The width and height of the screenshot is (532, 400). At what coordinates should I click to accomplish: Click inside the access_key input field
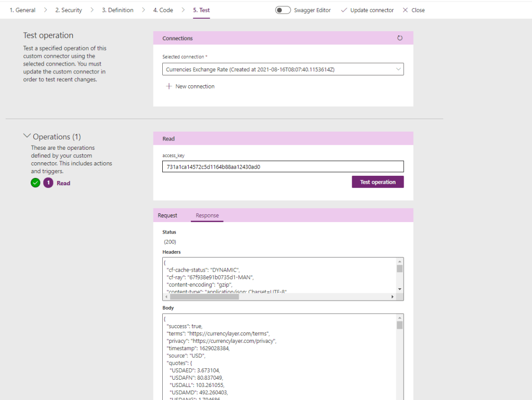coord(283,166)
